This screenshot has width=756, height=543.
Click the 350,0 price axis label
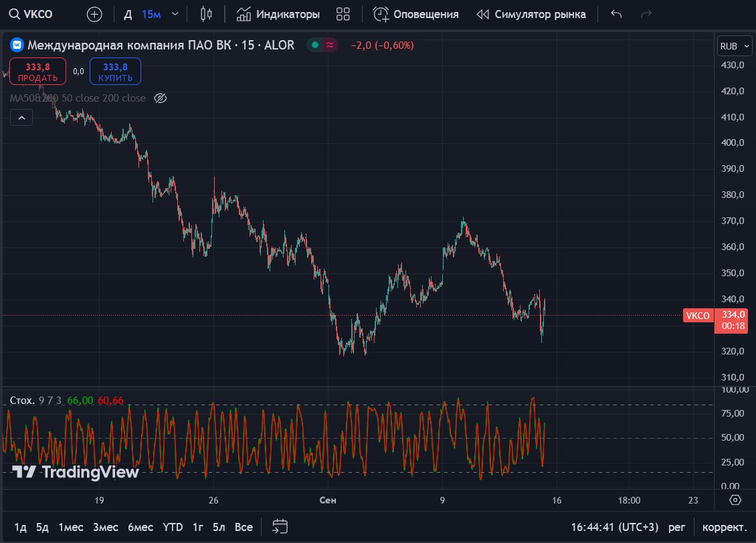pos(733,273)
